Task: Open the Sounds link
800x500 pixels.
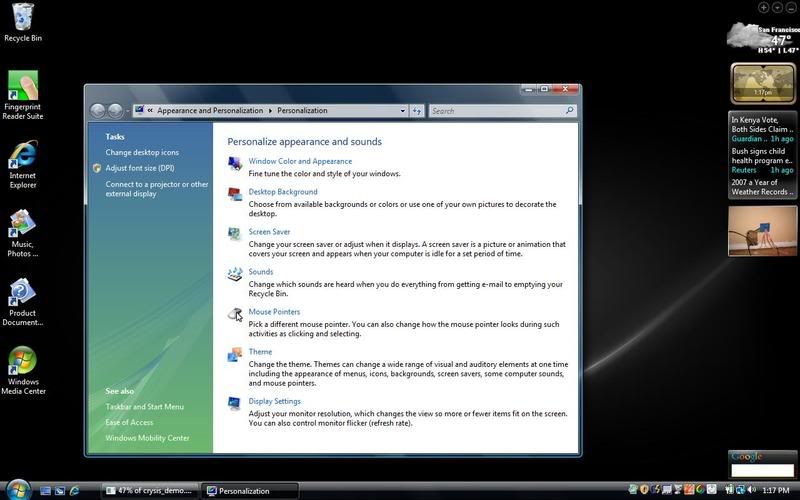Action: coord(261,272)
